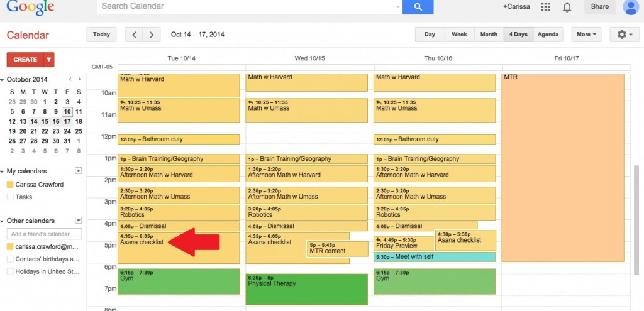Go to previous date range arrow
The width and height of the screenshot is (644, 311).
tap(134, 35)
